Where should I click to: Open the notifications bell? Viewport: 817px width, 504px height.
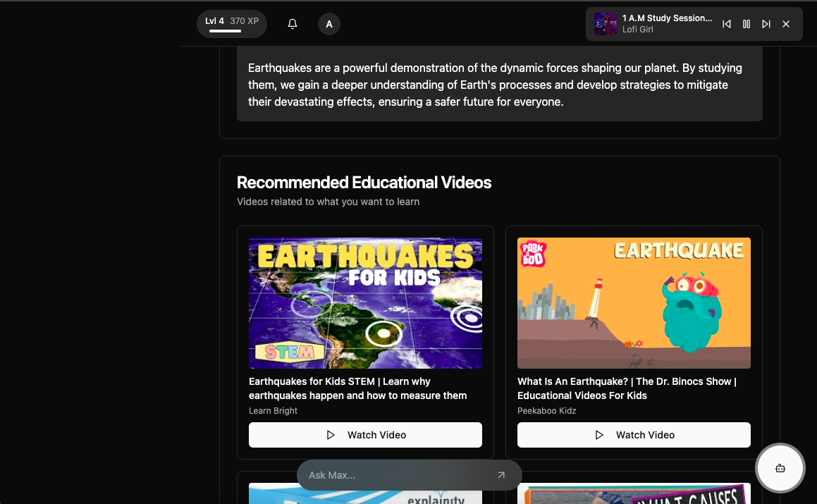coord(293,24)
